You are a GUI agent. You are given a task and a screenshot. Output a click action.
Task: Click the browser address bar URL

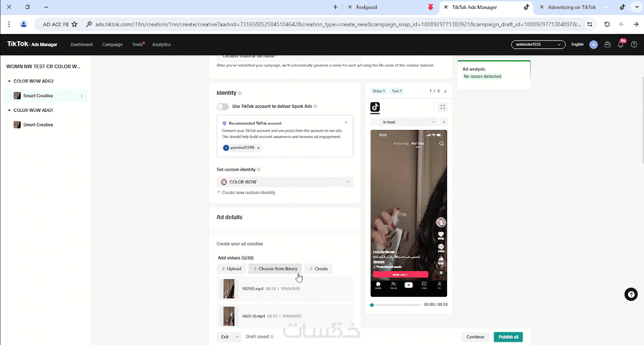338,24
